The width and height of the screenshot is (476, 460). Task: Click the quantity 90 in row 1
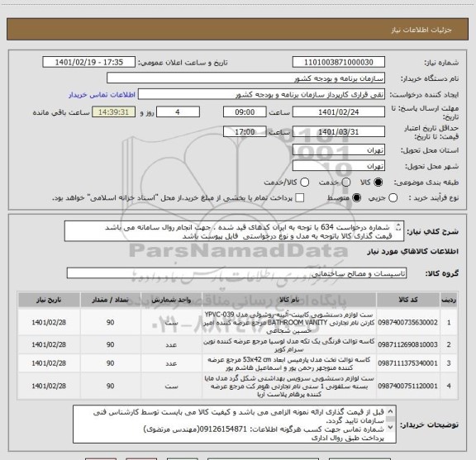(x=110, y=322)
